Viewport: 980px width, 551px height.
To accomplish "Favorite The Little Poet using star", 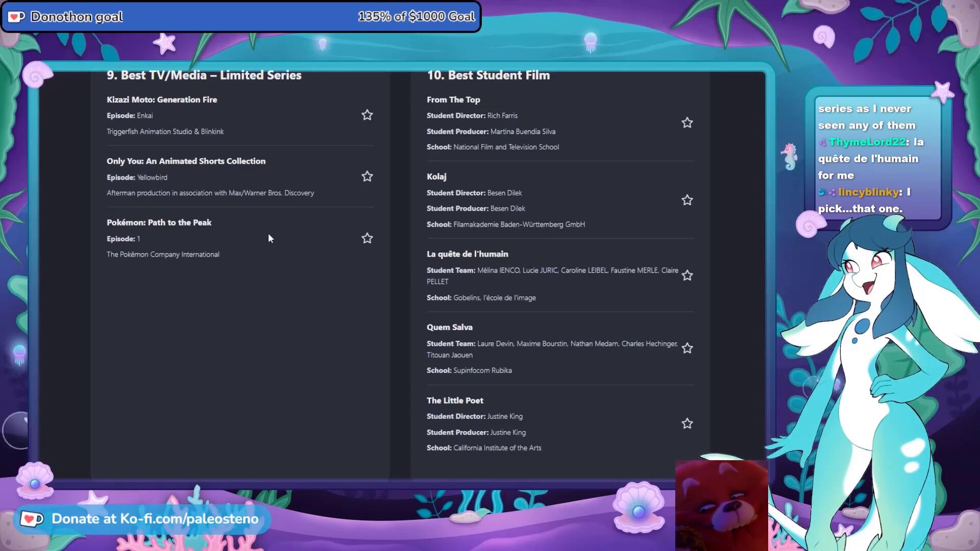I will click(687, 423).
